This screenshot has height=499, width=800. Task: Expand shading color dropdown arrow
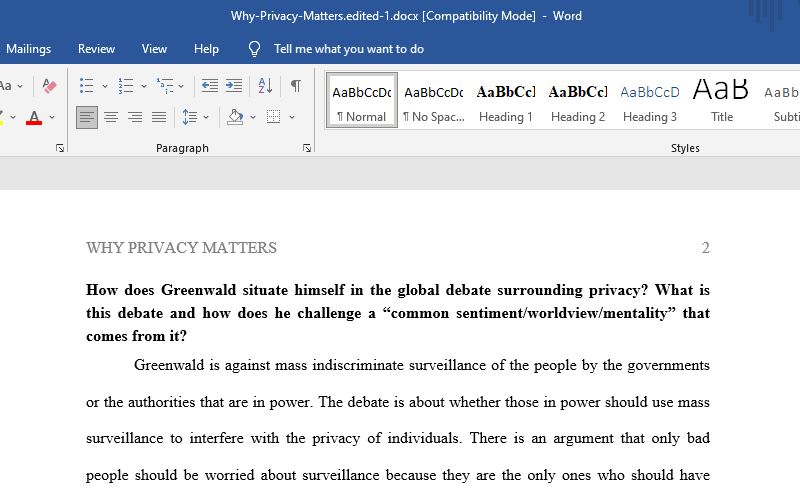click(x=253, y=118)
